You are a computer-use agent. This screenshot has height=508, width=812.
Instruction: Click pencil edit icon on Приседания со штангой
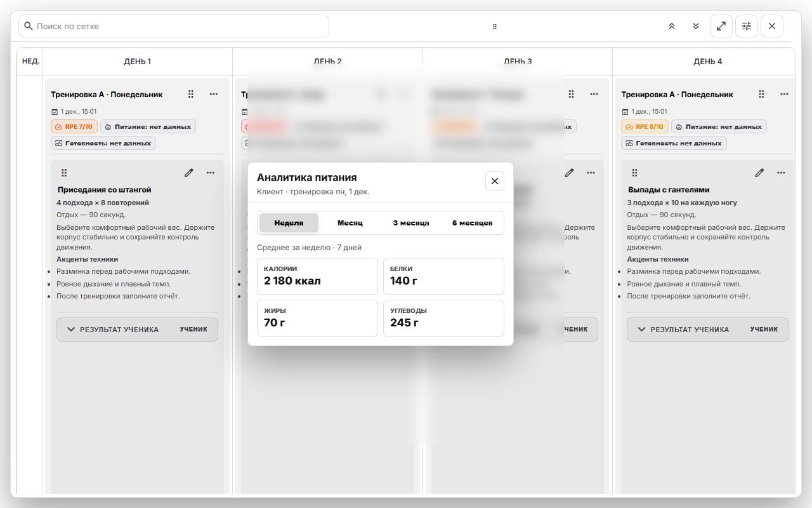point(188,173)
